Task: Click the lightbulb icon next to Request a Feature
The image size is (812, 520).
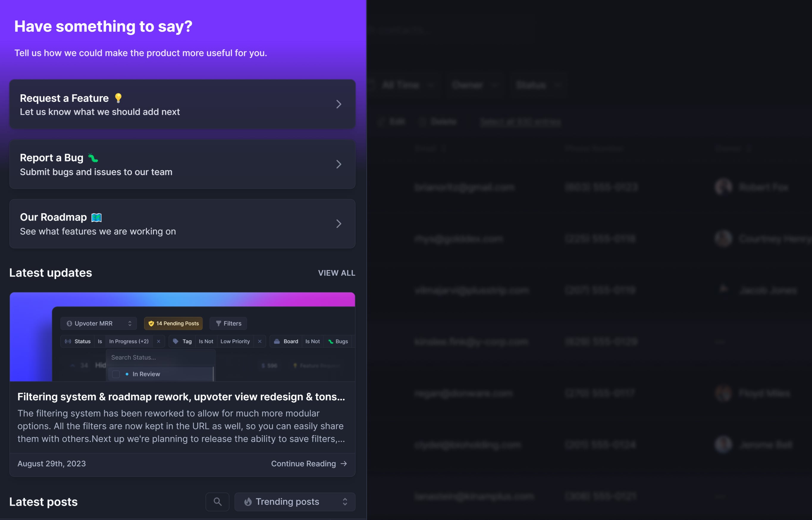Action: (118, 98)
